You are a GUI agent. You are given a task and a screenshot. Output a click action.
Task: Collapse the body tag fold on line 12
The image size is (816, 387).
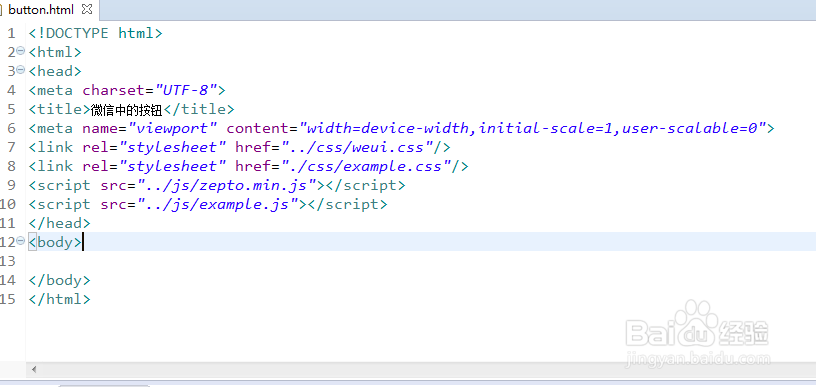21,241
